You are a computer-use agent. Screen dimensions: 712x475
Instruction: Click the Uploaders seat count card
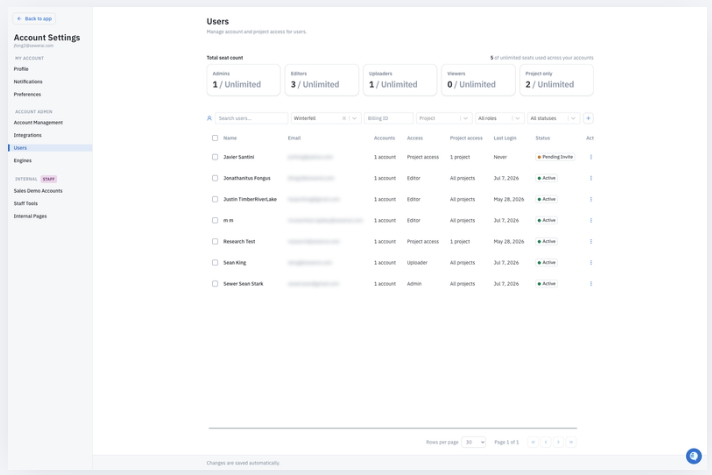tap(400, 80)
